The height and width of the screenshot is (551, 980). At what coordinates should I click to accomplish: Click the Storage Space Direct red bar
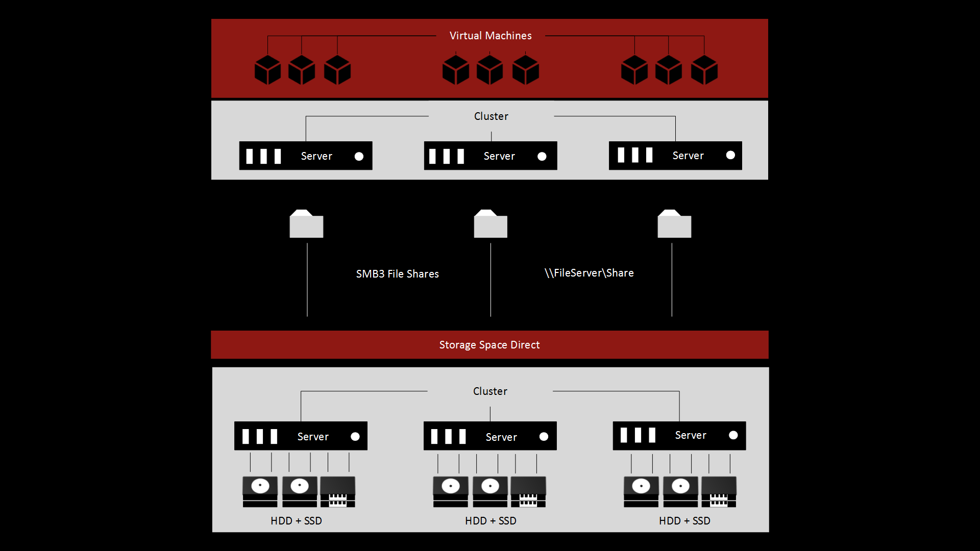[x=489, y=345]
